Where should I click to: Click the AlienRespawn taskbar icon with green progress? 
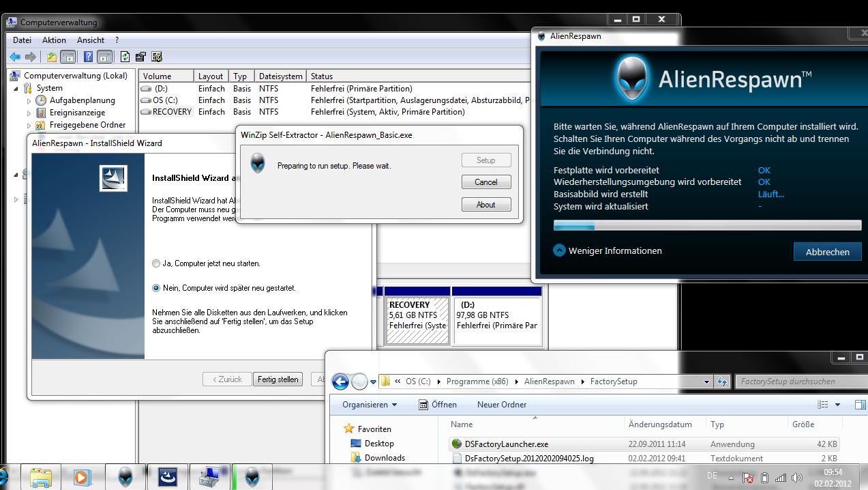click(252, 476)
